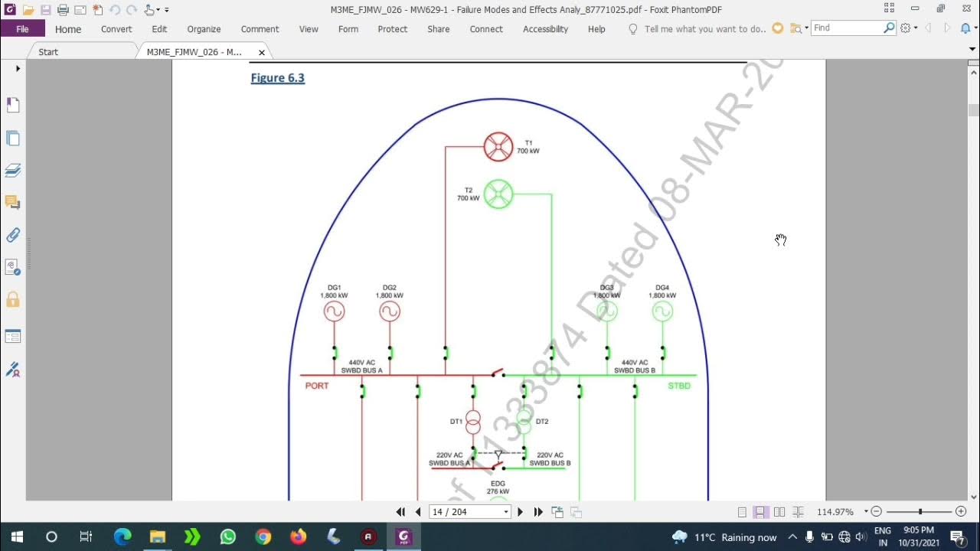Open the Protect ribbon tab
This screenshot has width=980, height=551.
coord(392,29)
